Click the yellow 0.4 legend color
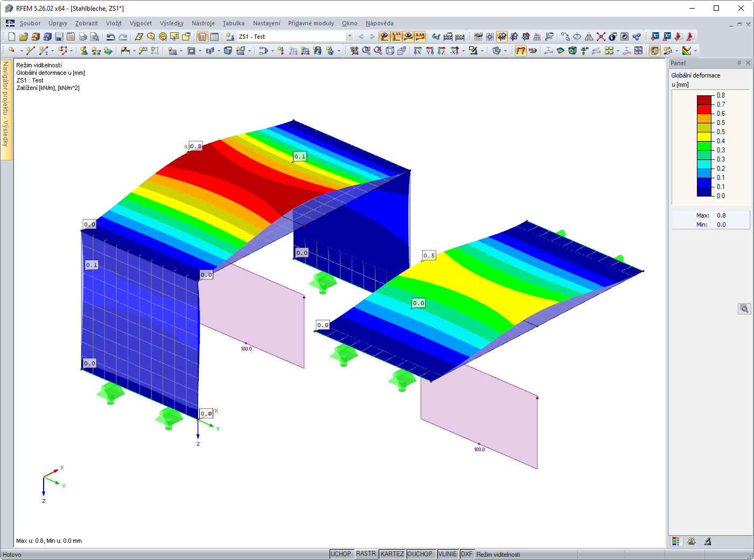754x560 pixels. [704, 136]
